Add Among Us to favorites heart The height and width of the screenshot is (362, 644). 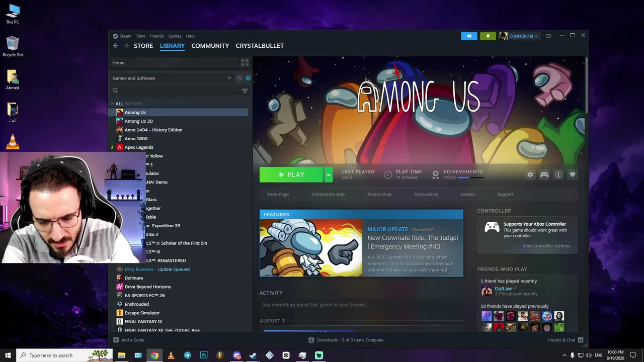point(572,174)
